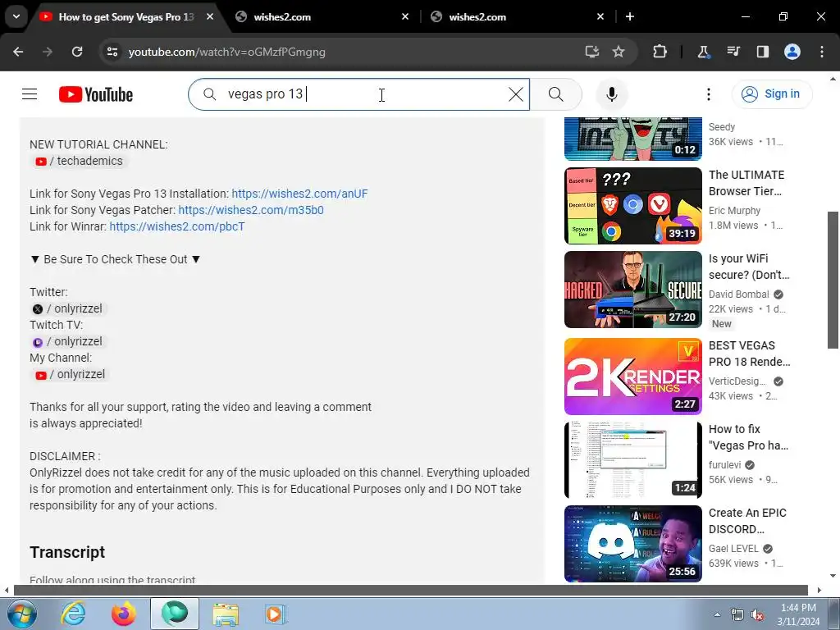This screenshot has height=630, width=840.
Task: Show hidden system tray icons
Action: [717, 614]
